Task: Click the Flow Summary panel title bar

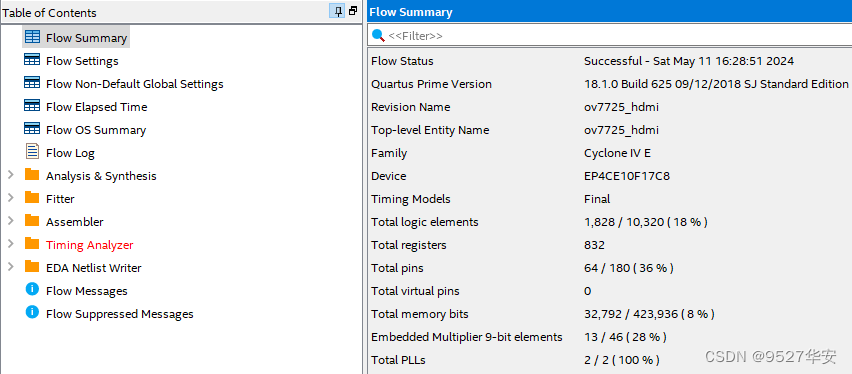Action: click(609, 12)
